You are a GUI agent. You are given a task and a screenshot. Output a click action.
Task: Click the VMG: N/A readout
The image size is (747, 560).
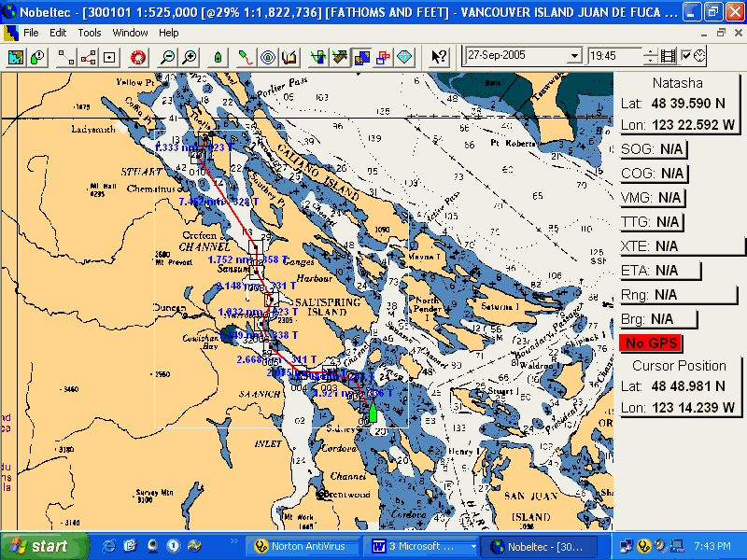[x=652, y=198]
